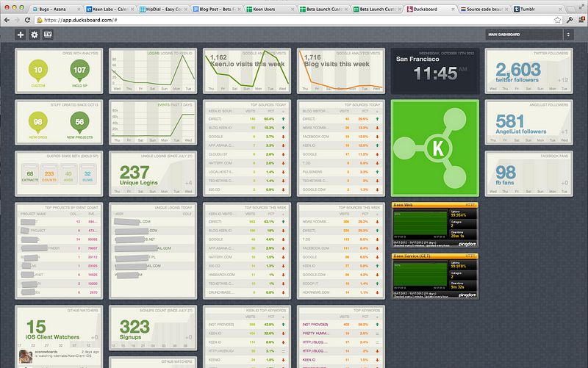Screen dimensions: 588x368
Task: Click the GitHub watcher avatar thumbnail
Action: [26, 356]
